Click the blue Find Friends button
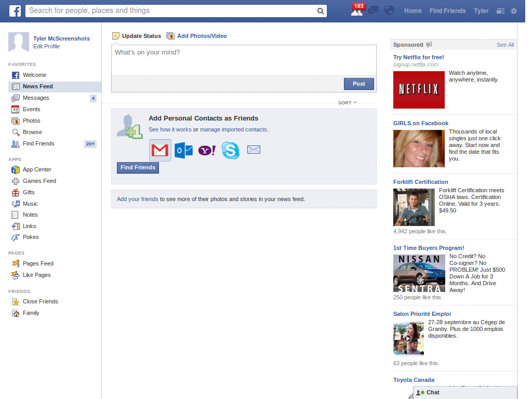Image resolution: width=532 pixels, height=399 pixels. tap(138, 168)
